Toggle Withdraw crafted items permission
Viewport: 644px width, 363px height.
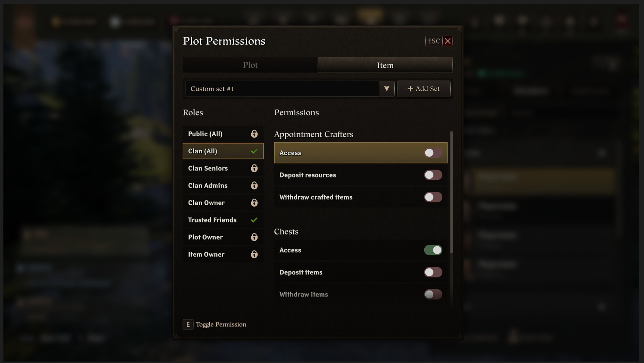coord(433,197)
